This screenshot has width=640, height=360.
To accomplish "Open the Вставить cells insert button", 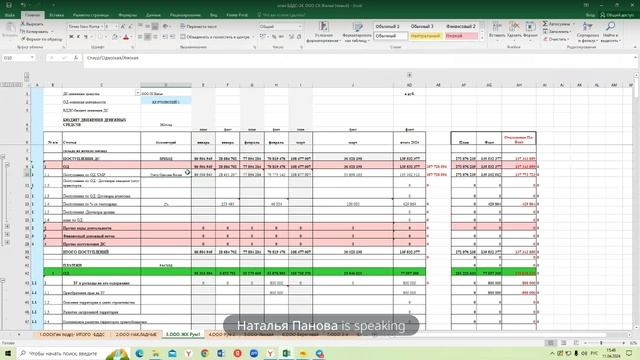I will [497, 31].
